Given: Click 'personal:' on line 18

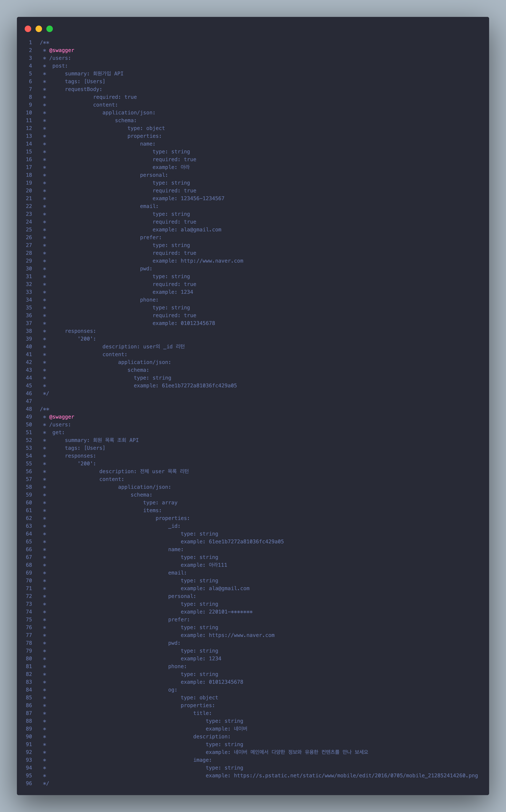Looking at the screenshot, I should pos(154,175).
